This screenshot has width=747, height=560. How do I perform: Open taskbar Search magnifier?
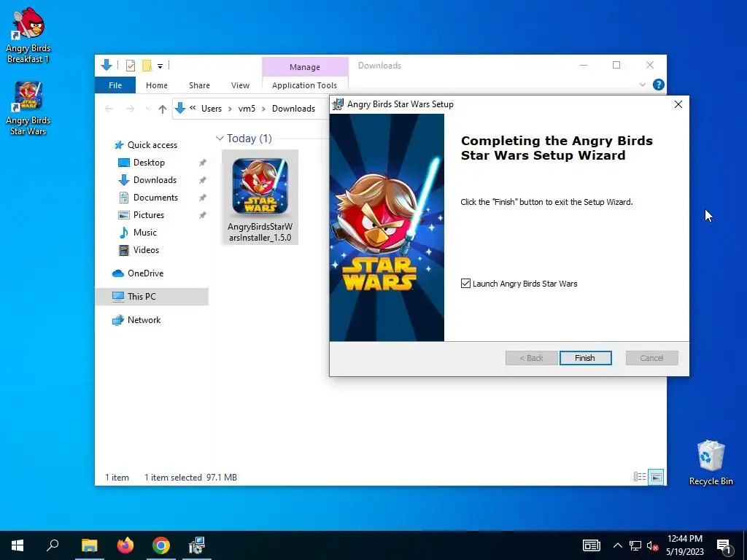click(53, 545)
